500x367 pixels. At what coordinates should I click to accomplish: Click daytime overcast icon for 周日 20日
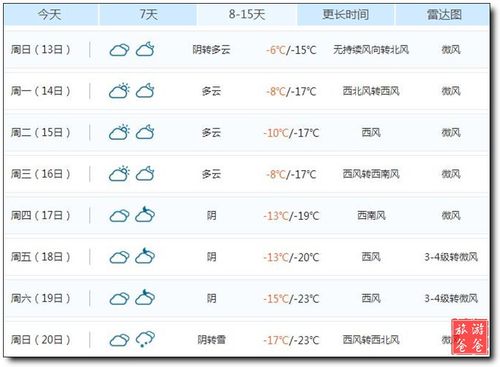(119, 340)
